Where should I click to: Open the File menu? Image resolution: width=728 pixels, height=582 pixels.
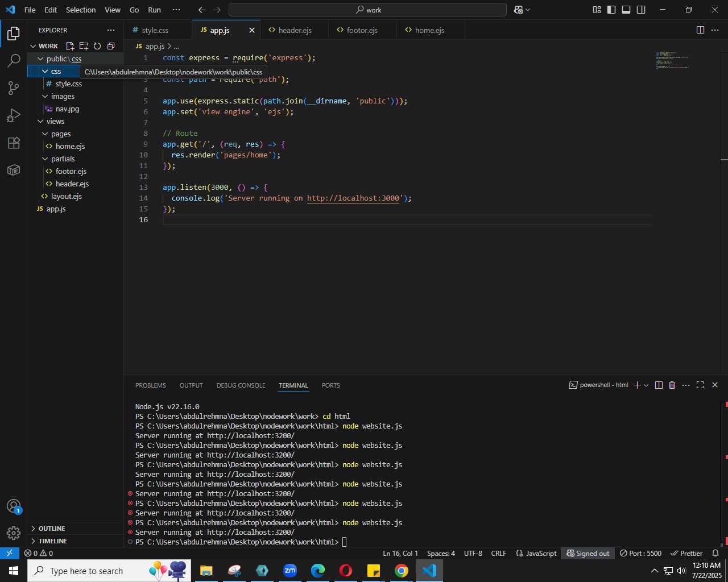pos(30,10)
